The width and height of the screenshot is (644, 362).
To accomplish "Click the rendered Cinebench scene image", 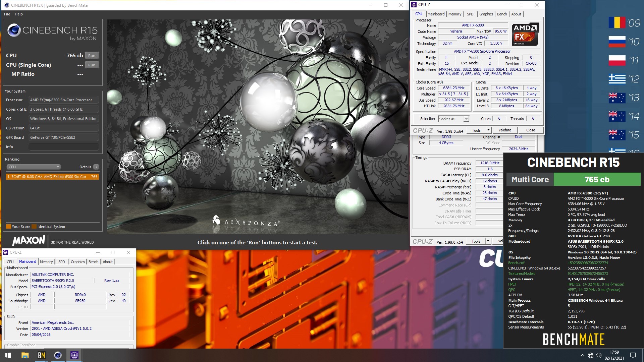I will [258, 127].
